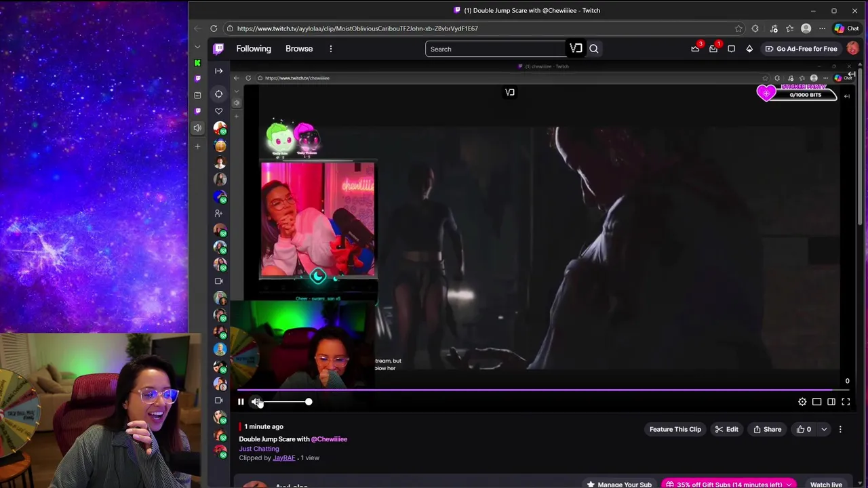
Task: Click the Twitch logo home icon
Action: (x=218, y=49)
